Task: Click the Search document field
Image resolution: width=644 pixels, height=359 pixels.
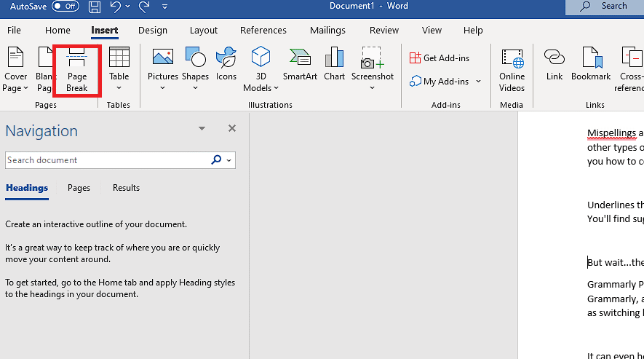Action: 106,160
